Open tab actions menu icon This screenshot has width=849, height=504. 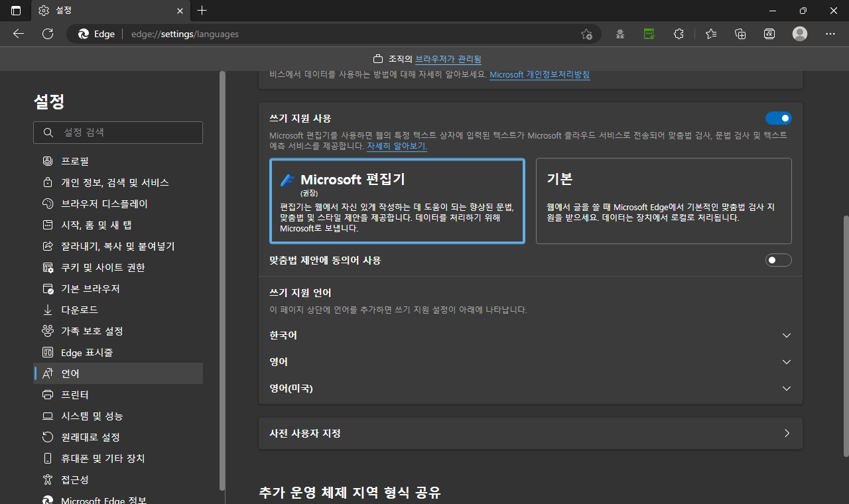(x=16, y=11)
